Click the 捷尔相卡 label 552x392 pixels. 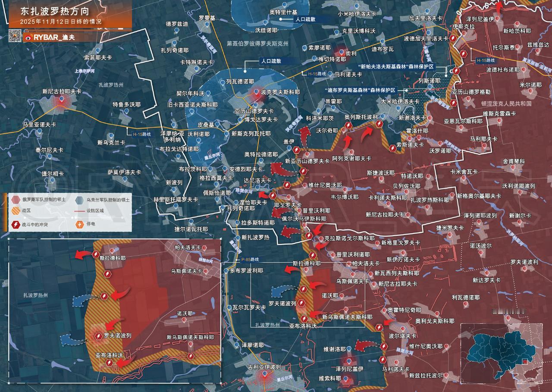(53, 173)
